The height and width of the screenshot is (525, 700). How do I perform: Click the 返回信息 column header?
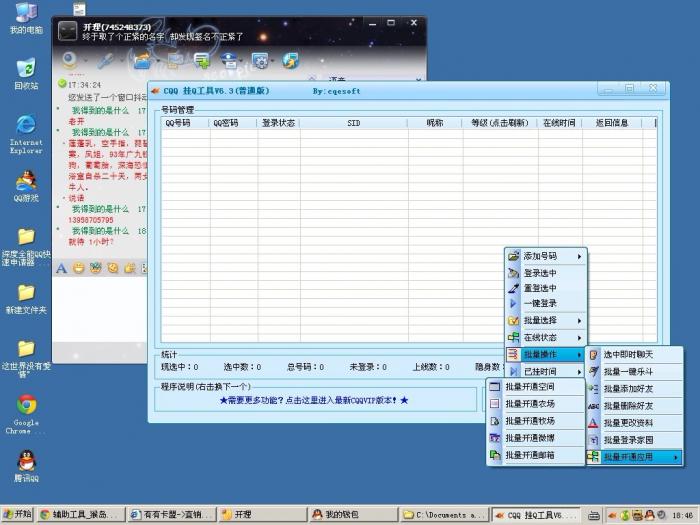tap(612, 123)
